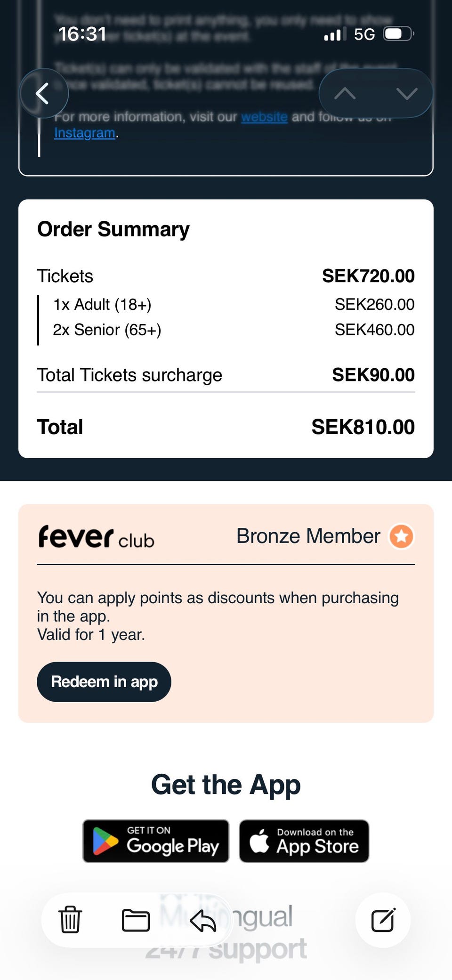Follow the Instagram link
The image size is (452, 980).
pos(85,133)
